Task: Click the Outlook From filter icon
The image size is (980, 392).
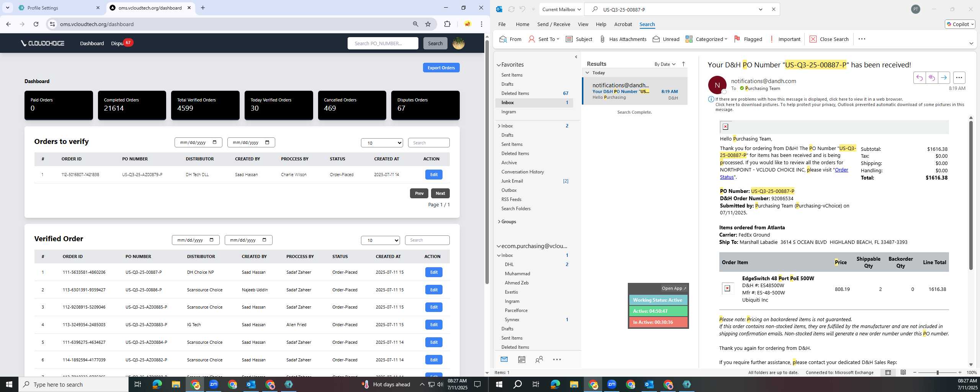Action: coord(510,39)
